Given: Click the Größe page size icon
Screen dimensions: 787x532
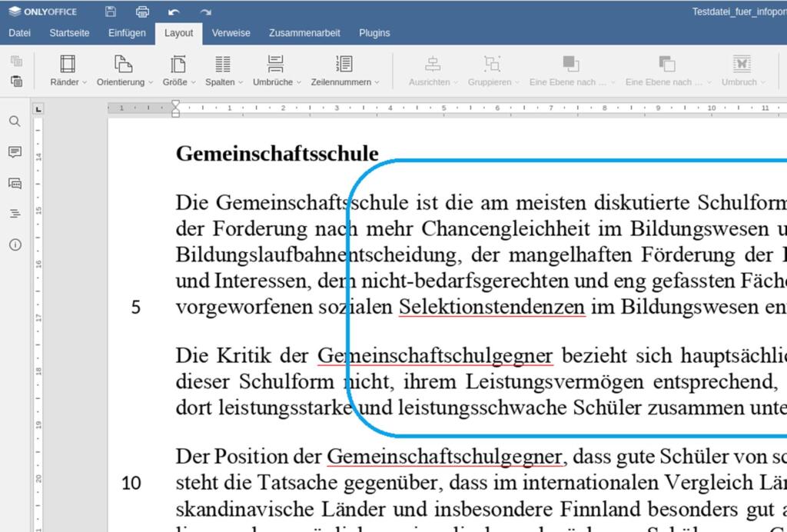Looking at the screenshot, I should click(x=178, y=65).
